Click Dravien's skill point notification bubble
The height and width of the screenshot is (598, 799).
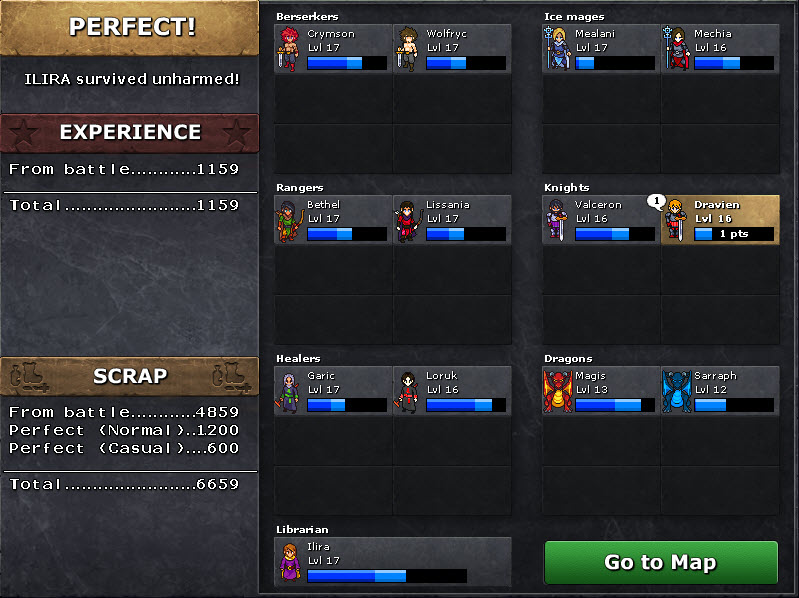pyautogui.click(x=656, y=202)
